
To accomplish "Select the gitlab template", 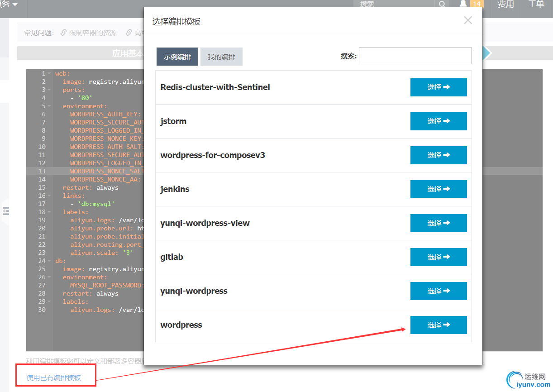I will (x=439, y=257).
